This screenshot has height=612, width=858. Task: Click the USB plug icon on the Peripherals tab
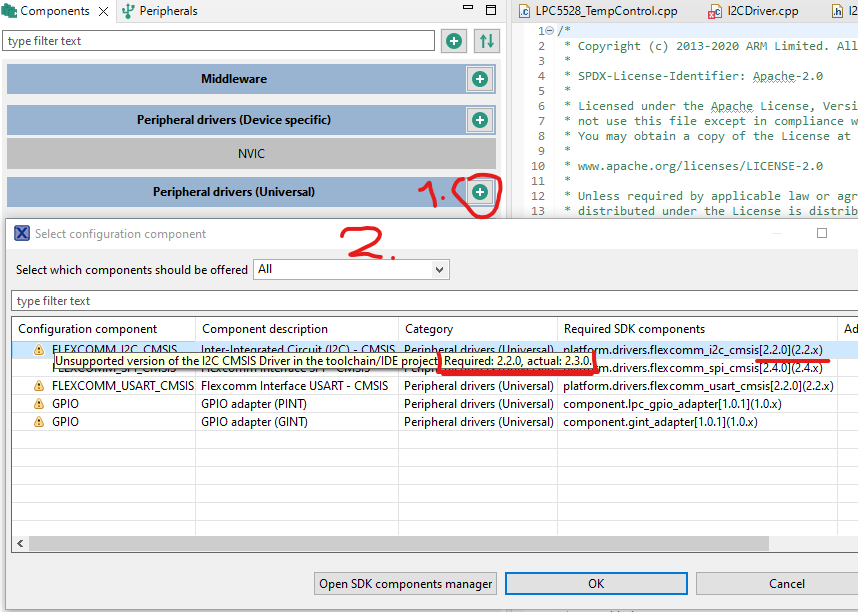coord(127,11)
